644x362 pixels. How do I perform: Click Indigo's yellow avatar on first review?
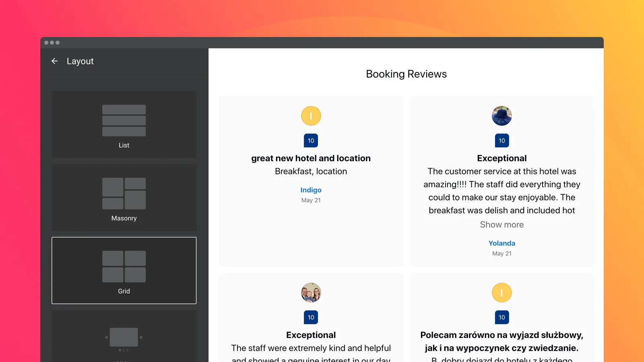(x=311, y=116)
